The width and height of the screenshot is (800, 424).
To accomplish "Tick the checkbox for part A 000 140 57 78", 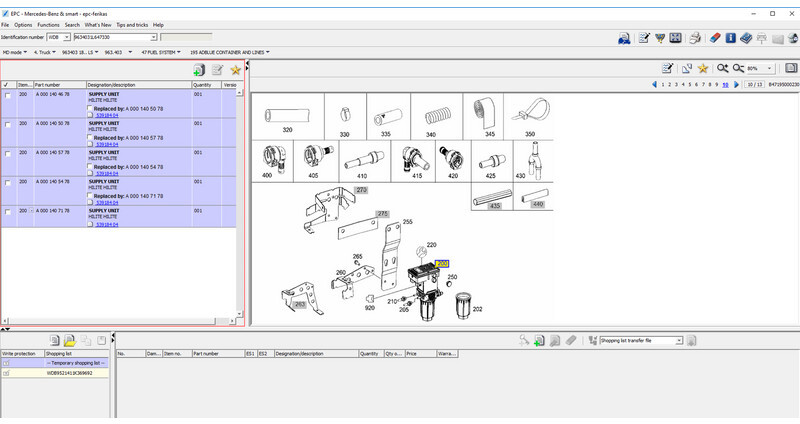I will click(8, 154).
